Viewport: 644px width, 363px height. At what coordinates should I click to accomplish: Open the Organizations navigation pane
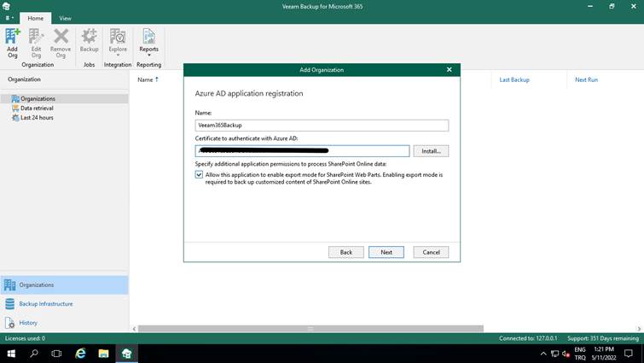[x=65, y=285]
